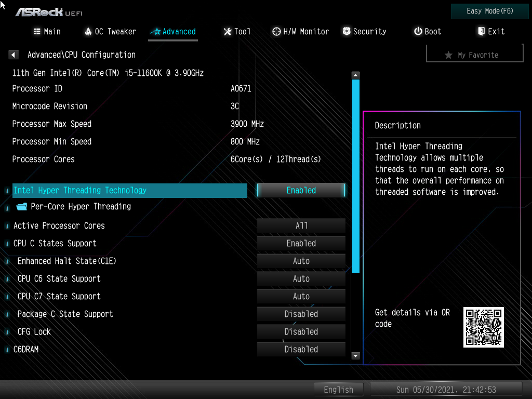Open the Exit tab
Image resolution: width=532 pixels, height=399 pixels.
click(x=491, y=32)
